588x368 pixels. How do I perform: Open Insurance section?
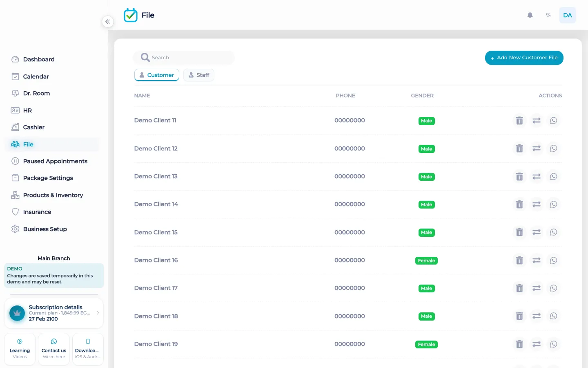[x=52, y=212]
